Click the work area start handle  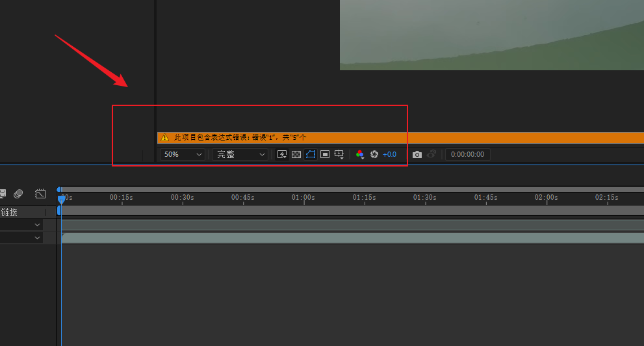[58, 211]
